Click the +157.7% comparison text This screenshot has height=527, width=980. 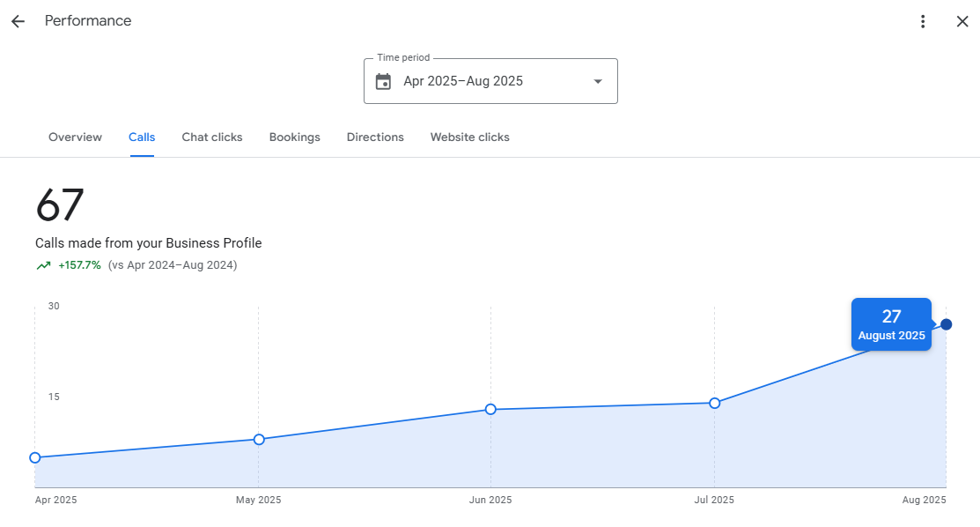(79, 265)
